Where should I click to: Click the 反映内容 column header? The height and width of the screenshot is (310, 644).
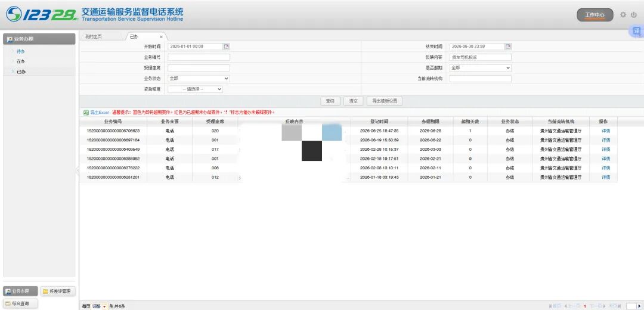(295, 122)
